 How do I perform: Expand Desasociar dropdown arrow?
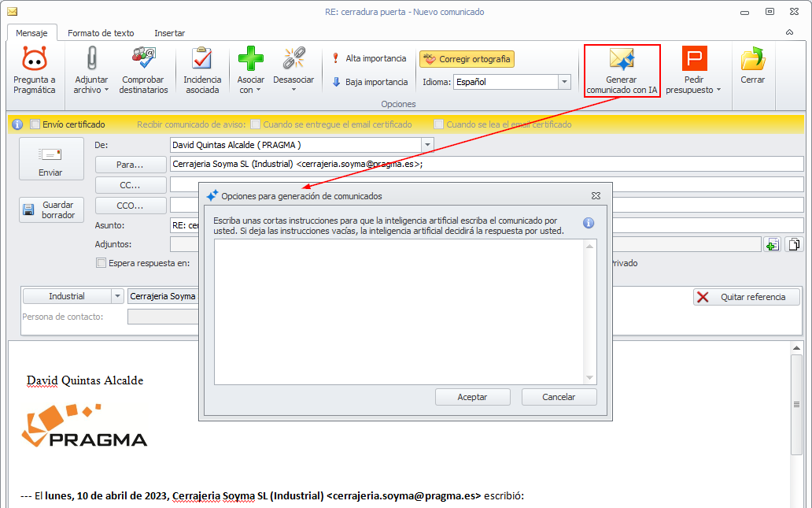tap(293, 91)
